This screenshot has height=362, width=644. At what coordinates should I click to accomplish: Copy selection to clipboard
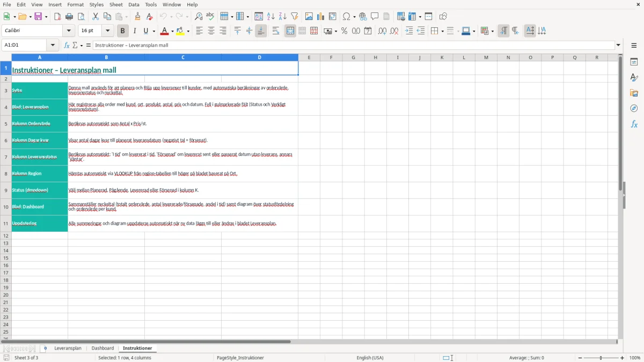[107, 17]
